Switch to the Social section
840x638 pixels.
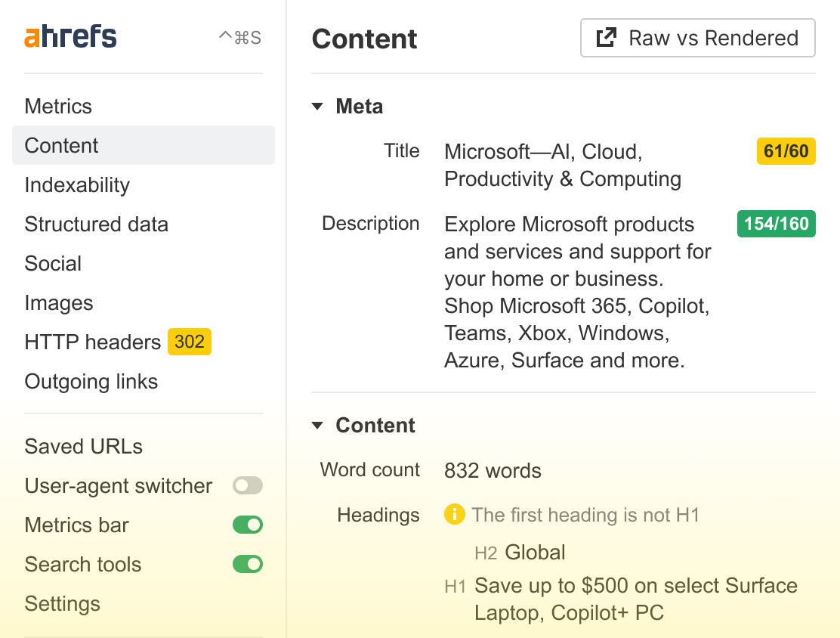coord(53,263)
